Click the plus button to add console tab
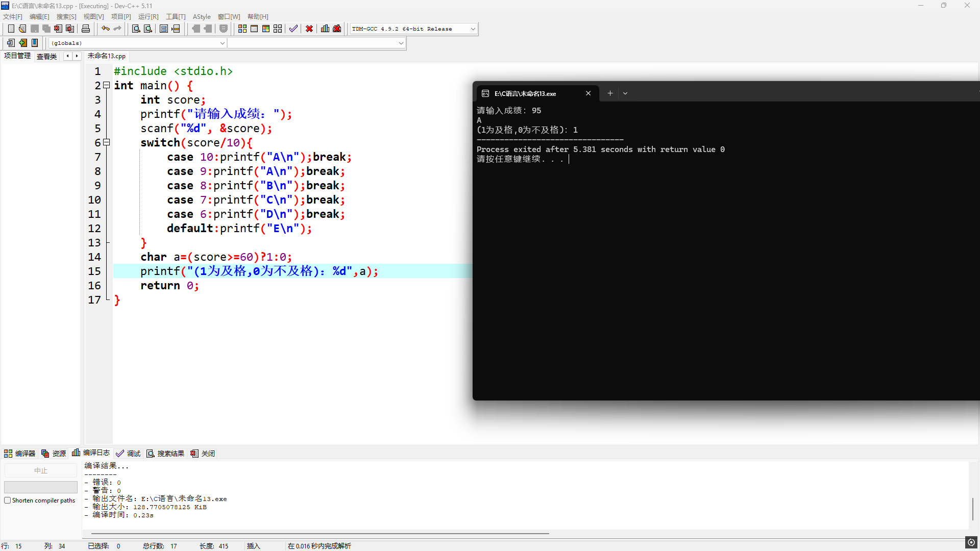 pos(610,93)
